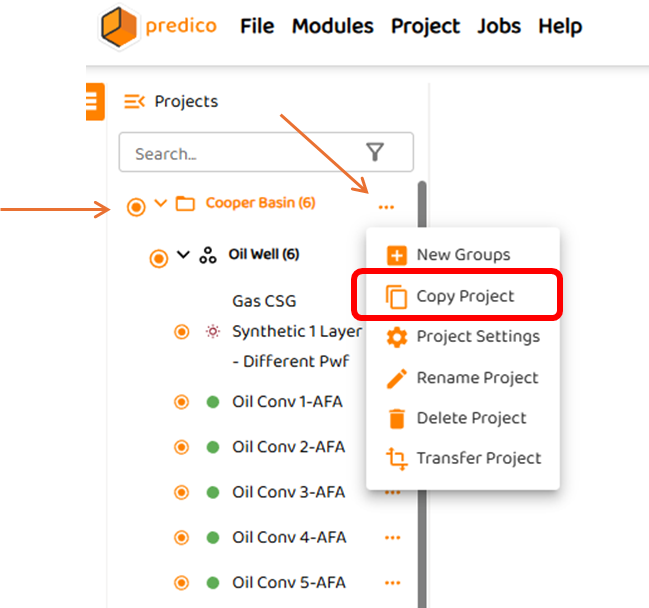649x608 pixels.
Task: Open the Cooper Basin three-dots menu
Action: point(386,207)
